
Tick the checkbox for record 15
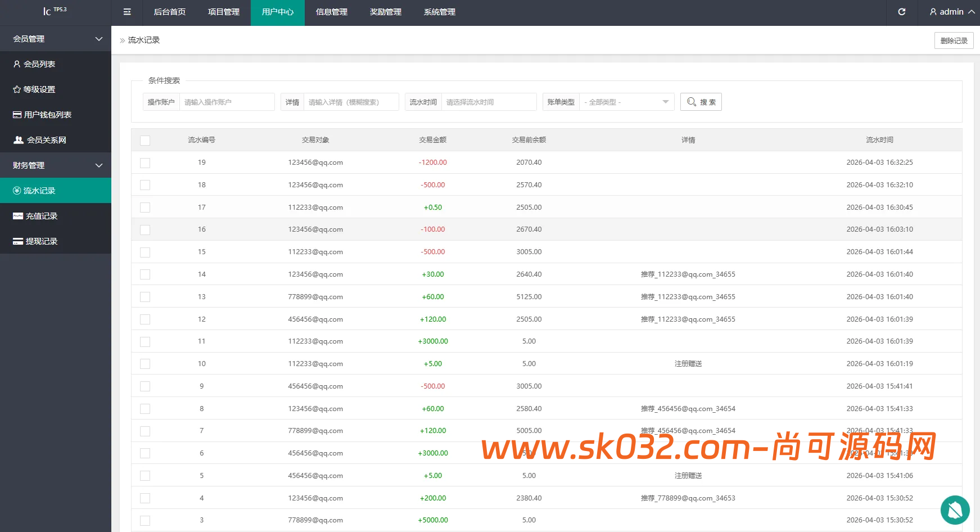click(145, 252)
